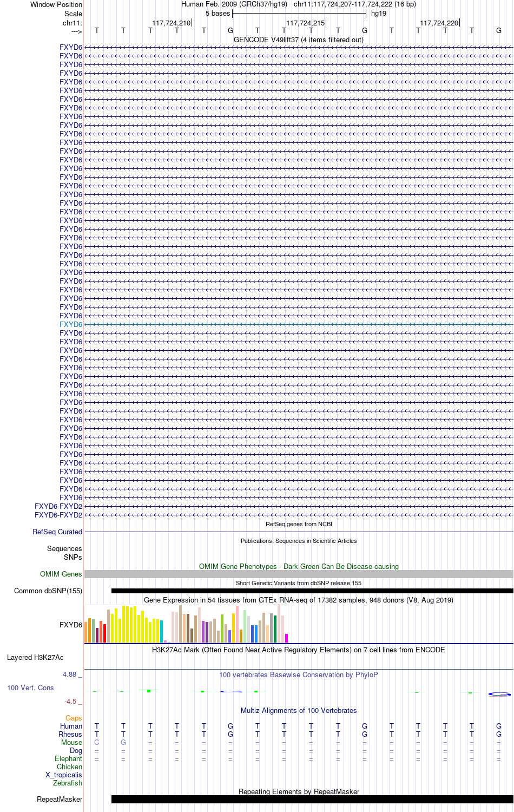Open Short Genetic Variants from dbSNP title

point(299,583)
